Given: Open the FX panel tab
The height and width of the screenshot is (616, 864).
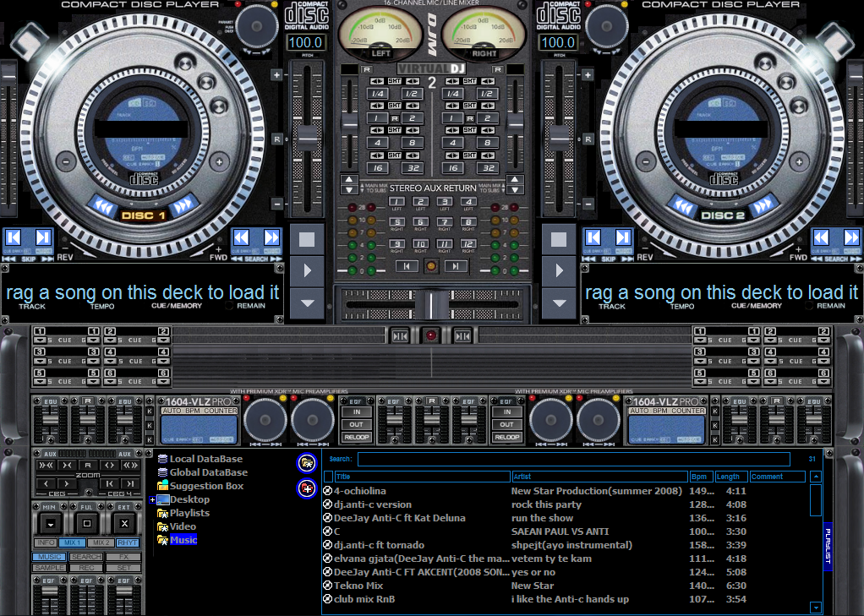Looking at the screenshot, I should pyautogui.click(x=123, y=557).
